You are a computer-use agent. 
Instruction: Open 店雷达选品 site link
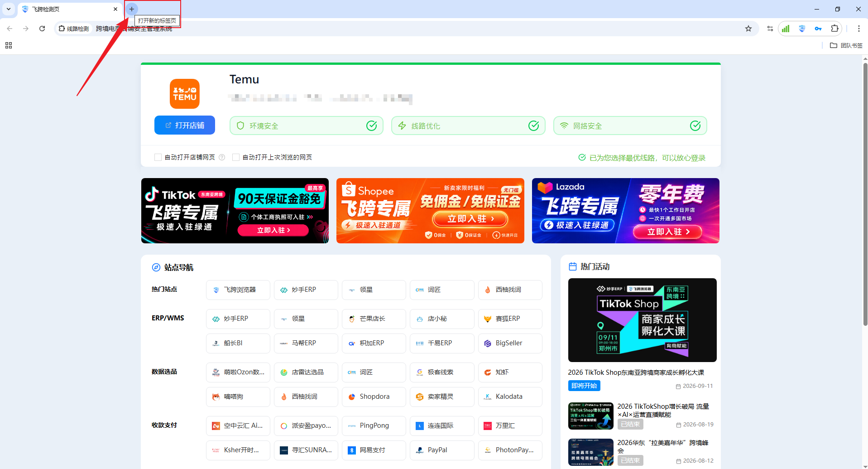coord(306,372)
